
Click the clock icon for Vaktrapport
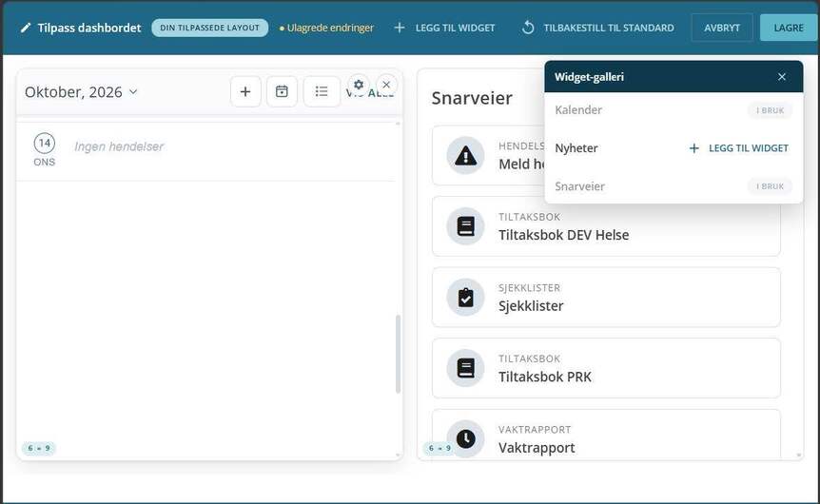pyautogui.click(x=465, y=438)
